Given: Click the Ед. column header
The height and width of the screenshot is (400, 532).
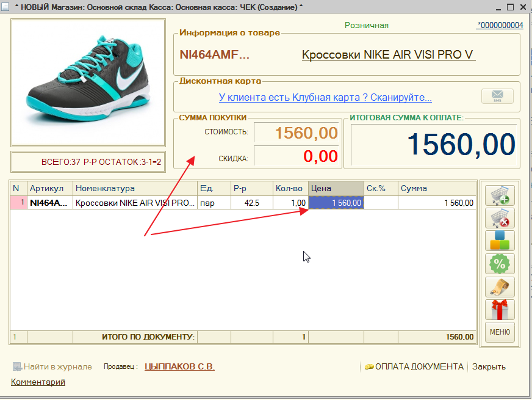Looking at the screenshot, I should pyautogui.click(x=214, y=189).
